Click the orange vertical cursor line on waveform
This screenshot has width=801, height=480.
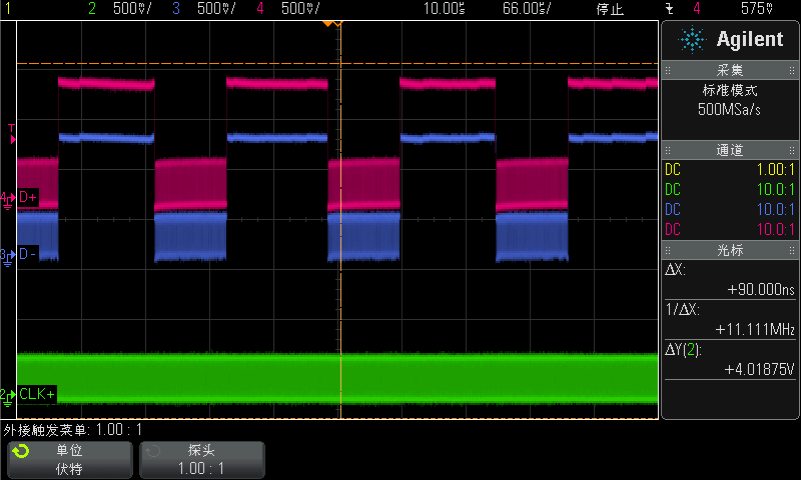(x=341, y=300)
